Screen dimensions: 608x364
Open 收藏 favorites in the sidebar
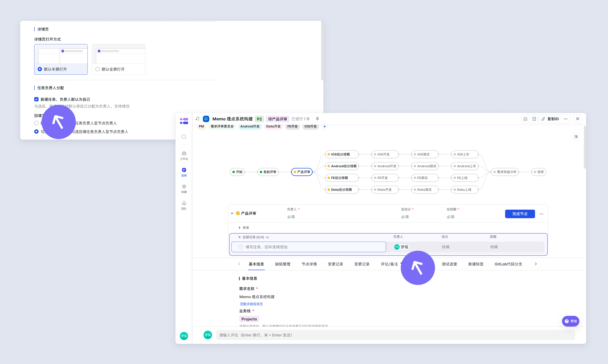pyautogui.click(x=184, y=189)
